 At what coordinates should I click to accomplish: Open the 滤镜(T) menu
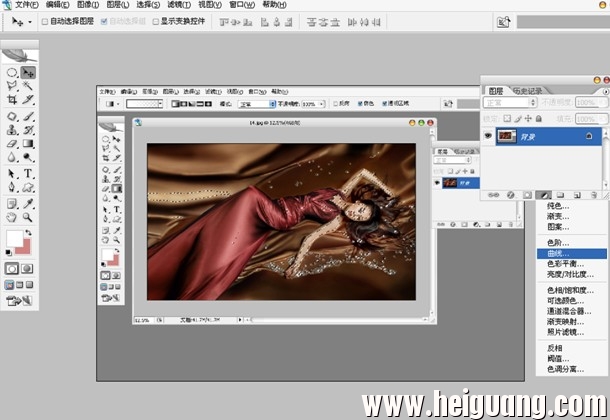click(179, 5)
